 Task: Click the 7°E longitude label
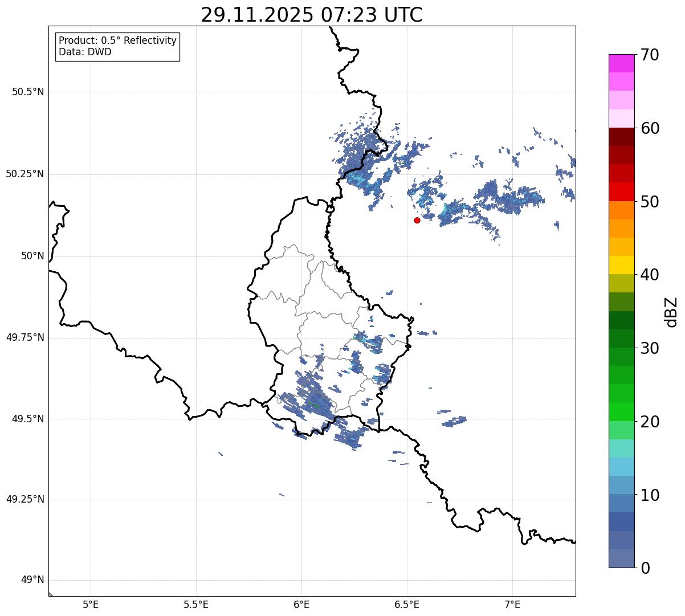pyautogui.click(x=512, y=604)
